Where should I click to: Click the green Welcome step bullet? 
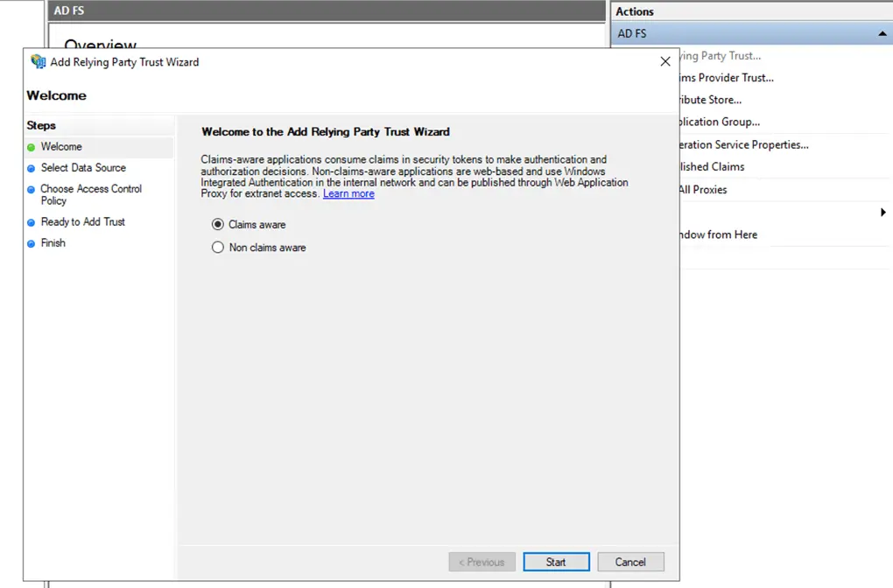pos(32,147)
